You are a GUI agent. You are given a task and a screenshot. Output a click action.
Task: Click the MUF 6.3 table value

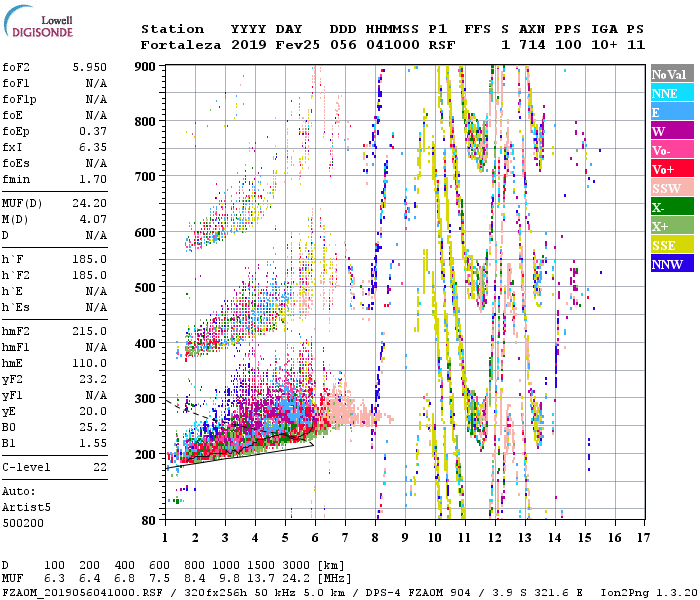point(54,579)
